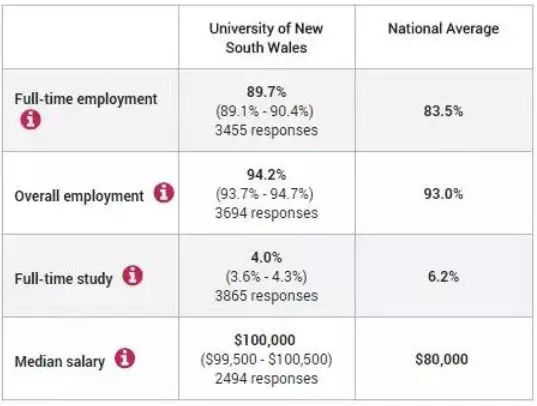Select the 3455 responses text
The width and height of the screenshot is (537, 406).
[266, 131]
